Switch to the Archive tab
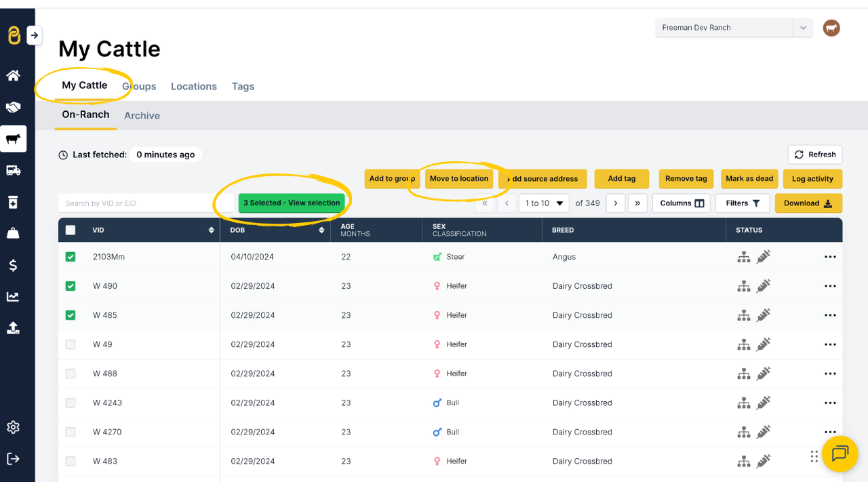 point(142,116)
